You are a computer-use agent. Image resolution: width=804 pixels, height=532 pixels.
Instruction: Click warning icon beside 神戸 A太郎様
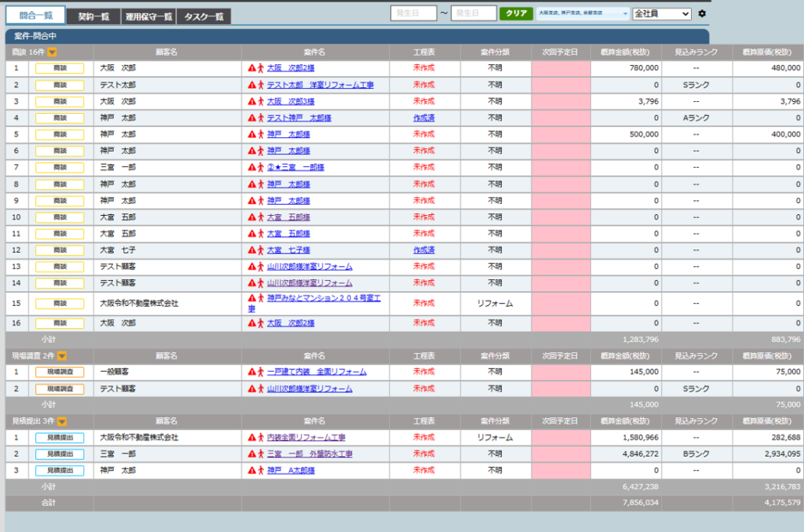[252, 471]
